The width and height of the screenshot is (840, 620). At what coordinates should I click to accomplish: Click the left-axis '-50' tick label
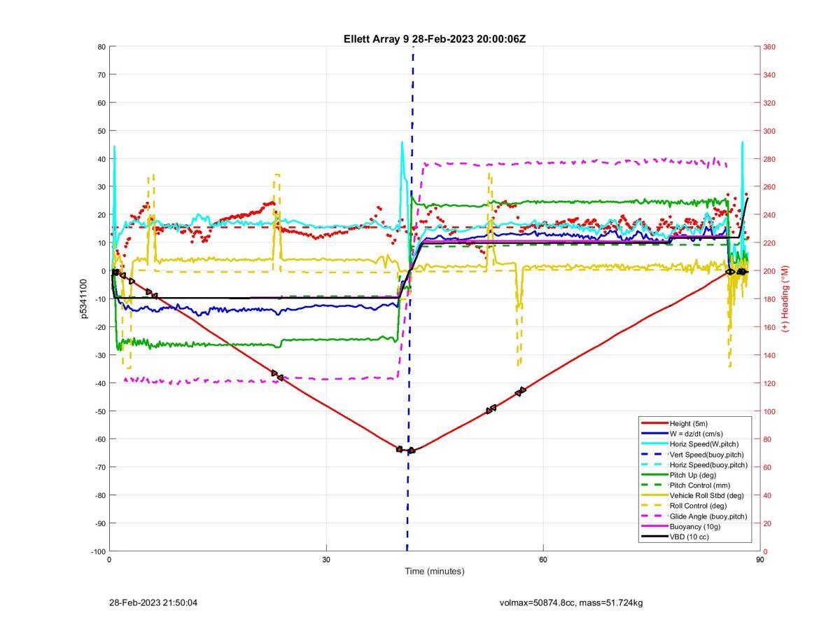pos(100,411)
